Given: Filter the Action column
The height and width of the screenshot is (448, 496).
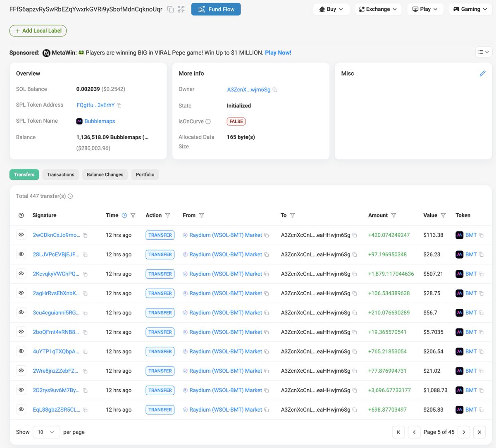Looking at the screenshot, I should (167, 215).
